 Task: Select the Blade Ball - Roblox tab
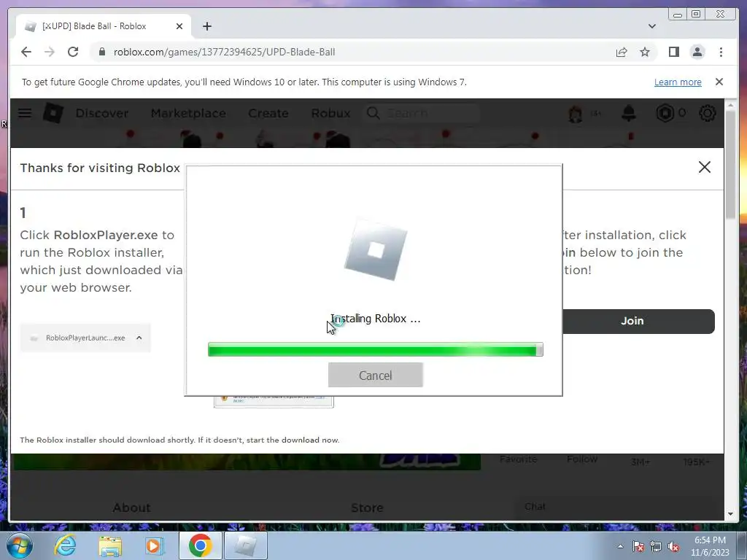(103, 26)
